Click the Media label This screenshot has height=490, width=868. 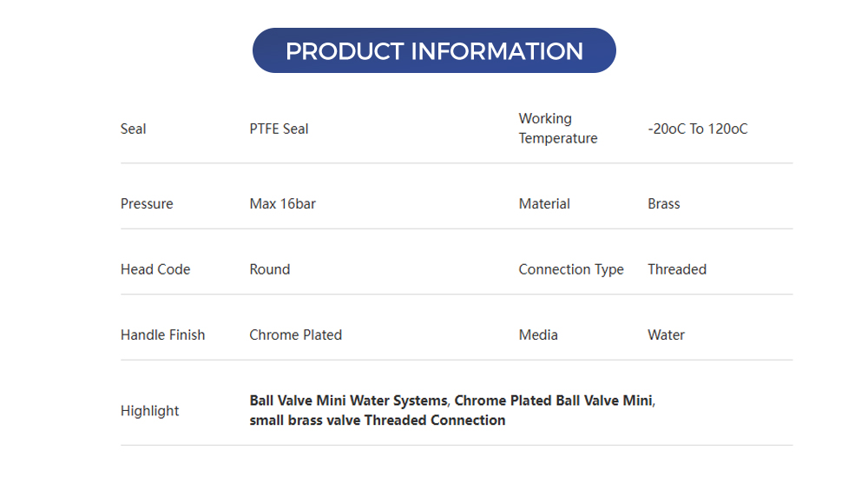pyautogui.click(x=538, y=334)
